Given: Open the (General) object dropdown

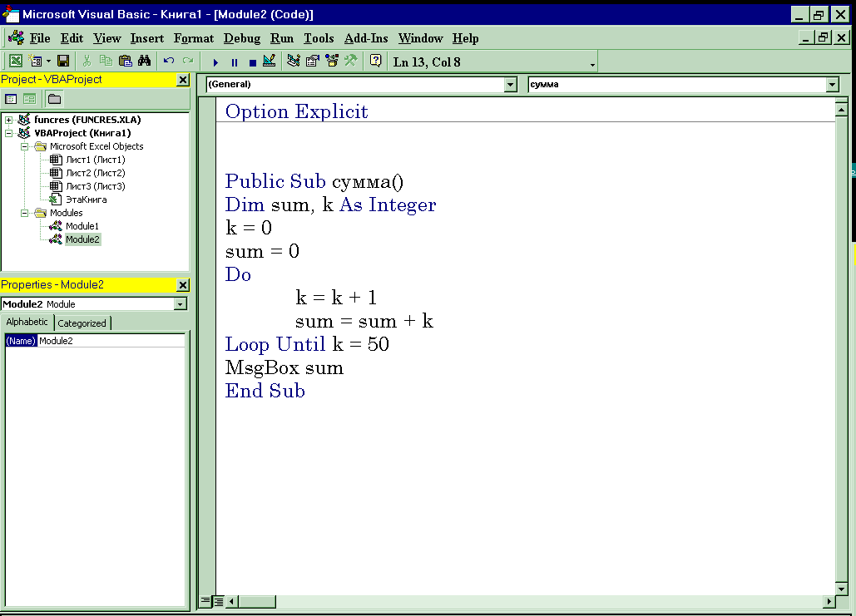Looking at the screenshot, I should pyautogui.click(x=511, y=85).
